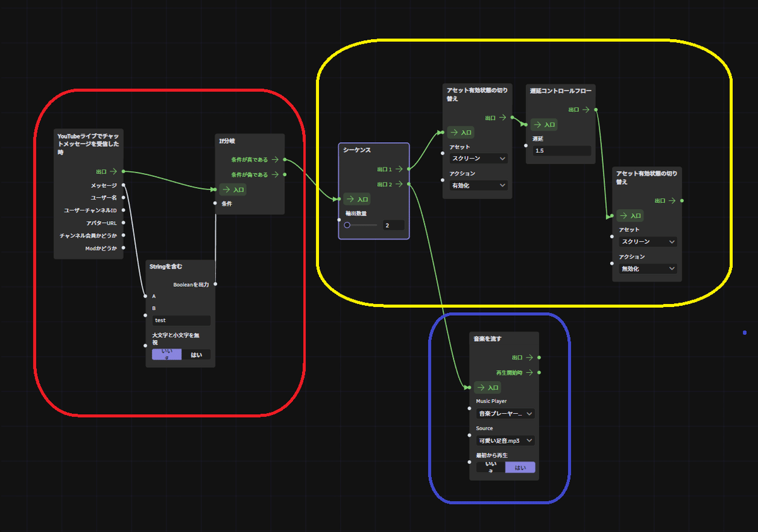
Task: Select the If分岐 node title
Action: pos(227,141)
